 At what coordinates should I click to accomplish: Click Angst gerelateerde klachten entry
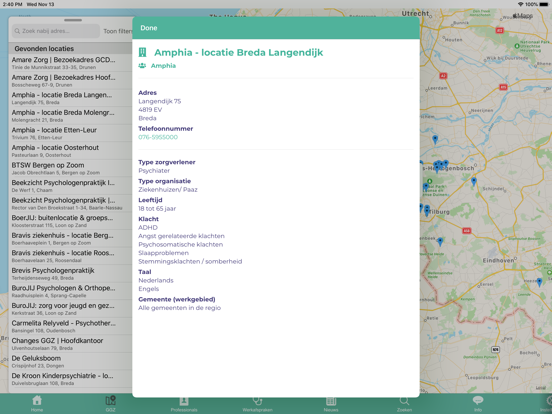[x=181, y=236]
